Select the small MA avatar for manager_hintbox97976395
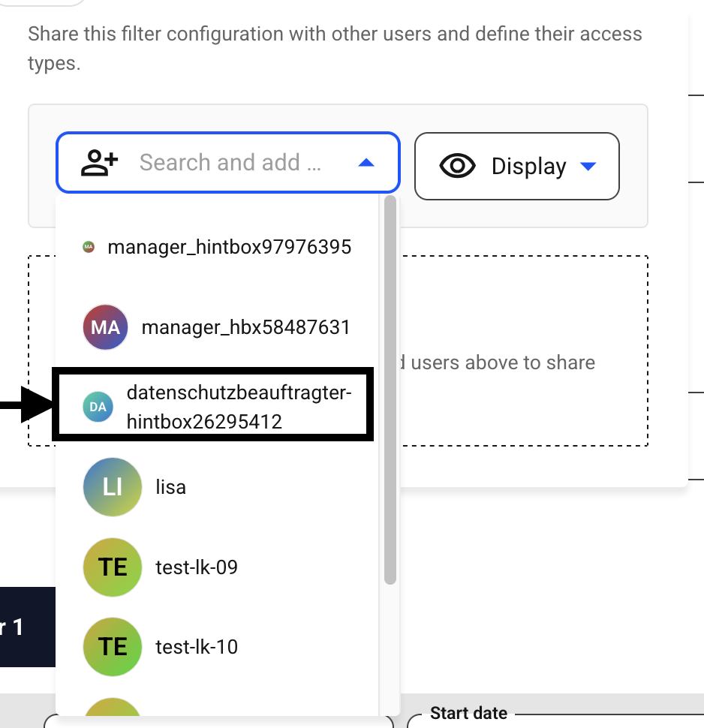Screen dimensions: 704x728 pos(89,247)
